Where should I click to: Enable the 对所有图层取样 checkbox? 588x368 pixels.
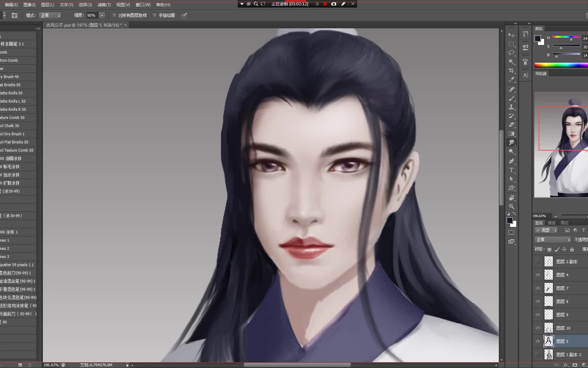point(114,15)
